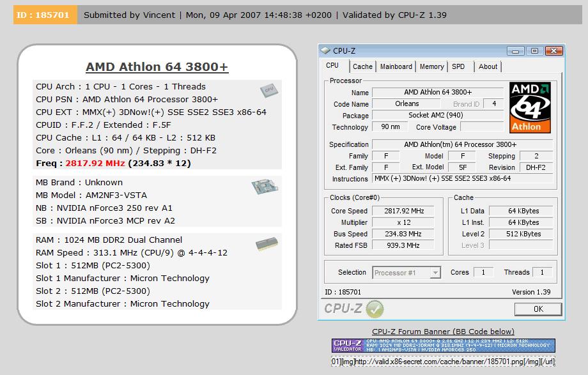
Task: Open the Mainboard tab
Action: pos(396,66)
